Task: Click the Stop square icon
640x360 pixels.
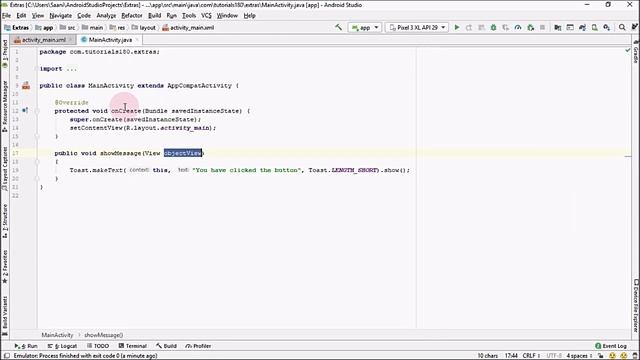Action: [542, 27]
